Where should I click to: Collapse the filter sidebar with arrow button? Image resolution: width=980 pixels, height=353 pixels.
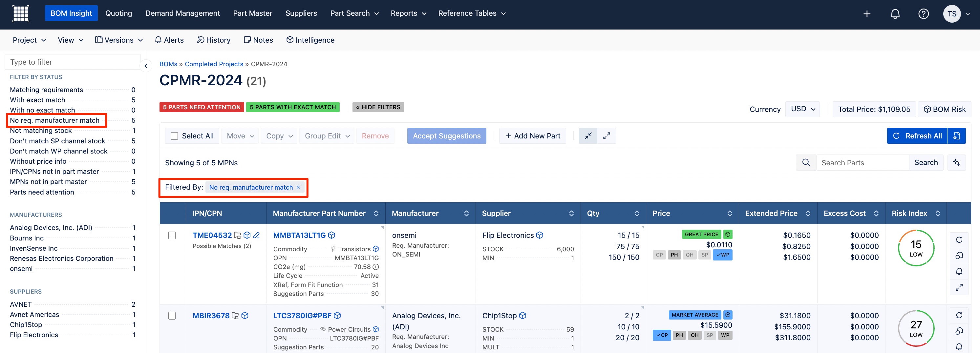[x=146, y=66]
